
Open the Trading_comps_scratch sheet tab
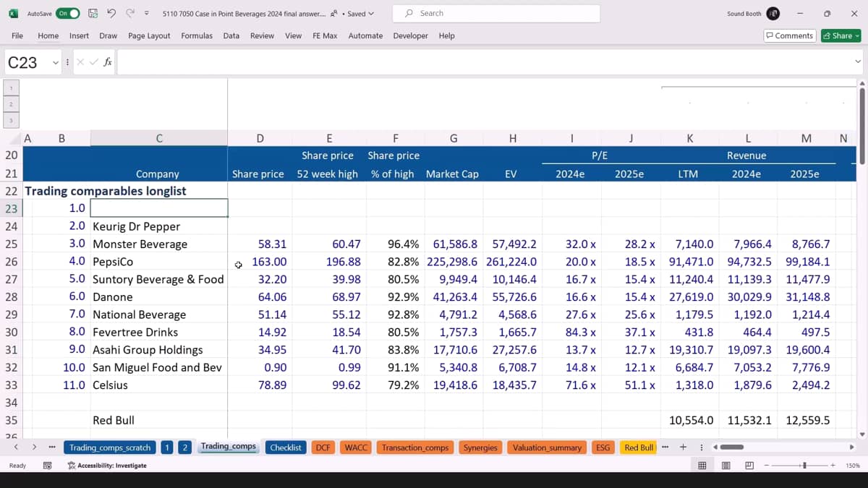[110, 448]
